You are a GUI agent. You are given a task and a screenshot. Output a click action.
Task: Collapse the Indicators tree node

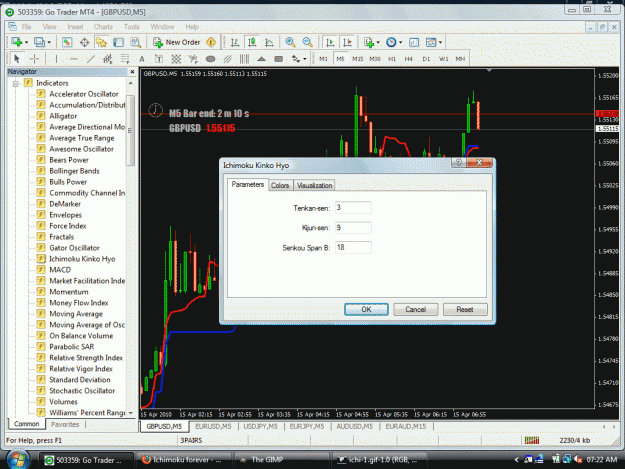coord(16,83)
